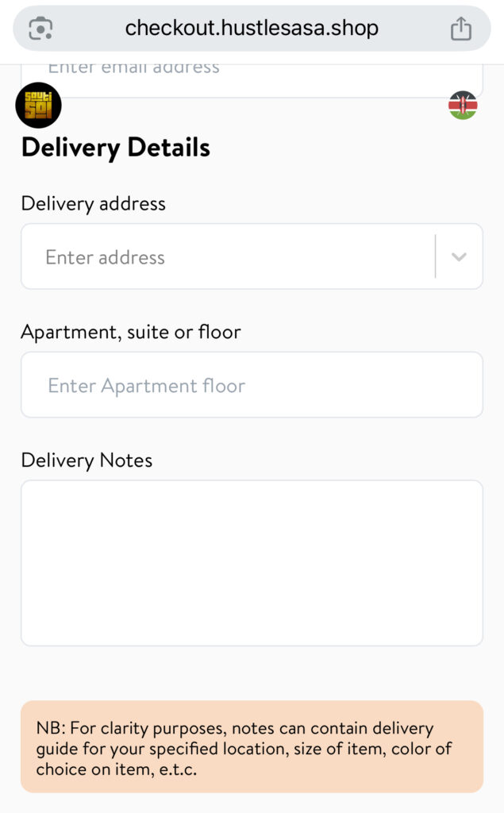Tap the page tools icon in address bar
The width and height of the screenshot is (504, 813).
click(40, 29)
